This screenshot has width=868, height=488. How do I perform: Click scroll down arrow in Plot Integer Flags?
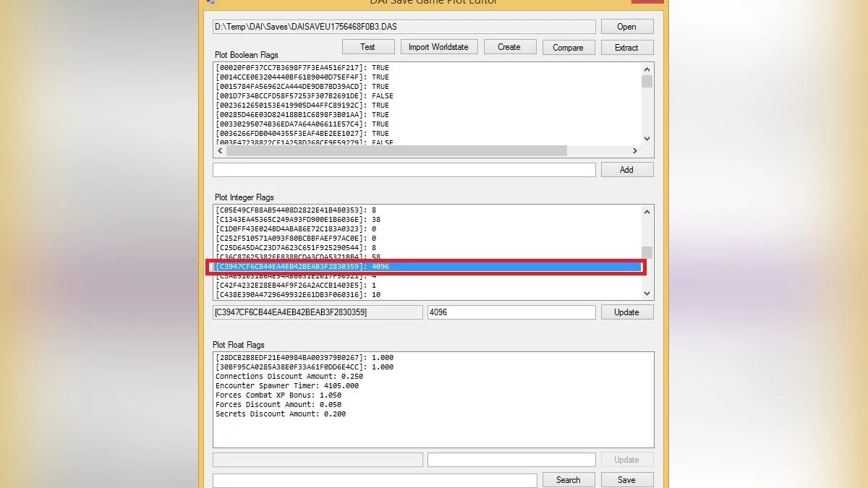pyautogui.click(x=647, y=294)
